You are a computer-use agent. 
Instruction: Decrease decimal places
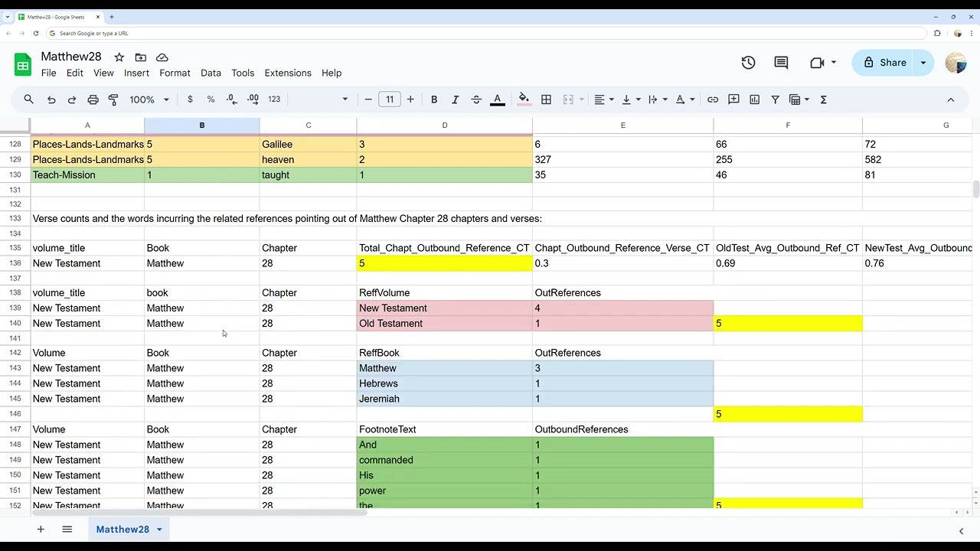232,99
